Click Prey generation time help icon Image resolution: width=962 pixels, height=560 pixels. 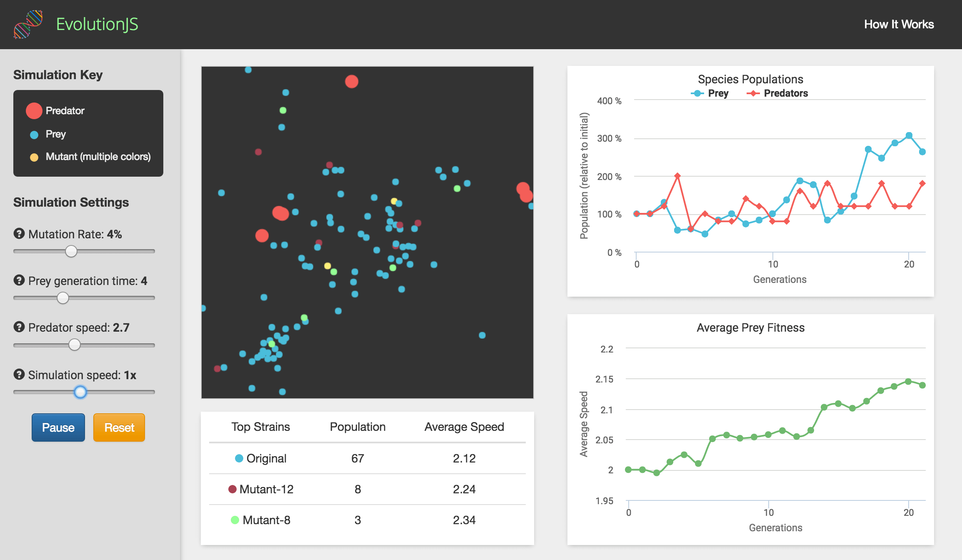(19, 280)
